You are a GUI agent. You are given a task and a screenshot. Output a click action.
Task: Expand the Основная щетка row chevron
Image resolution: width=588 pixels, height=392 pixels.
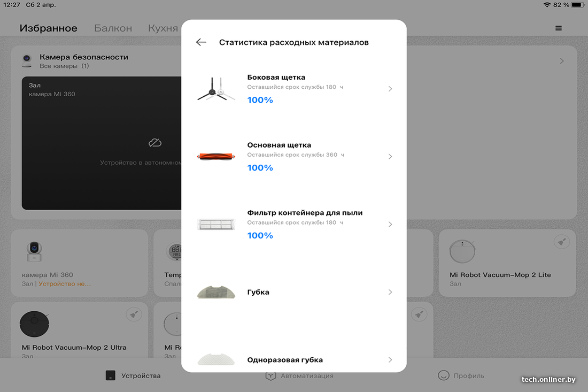point(390,156)
